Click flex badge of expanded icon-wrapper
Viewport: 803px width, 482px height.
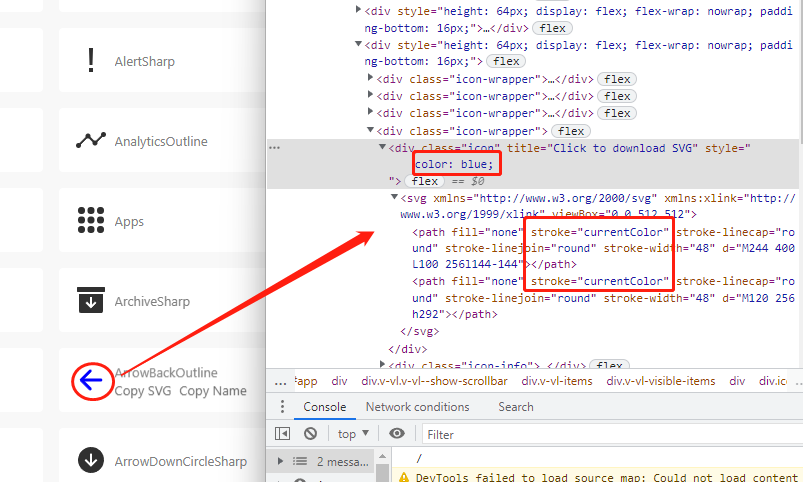[571, 132]
